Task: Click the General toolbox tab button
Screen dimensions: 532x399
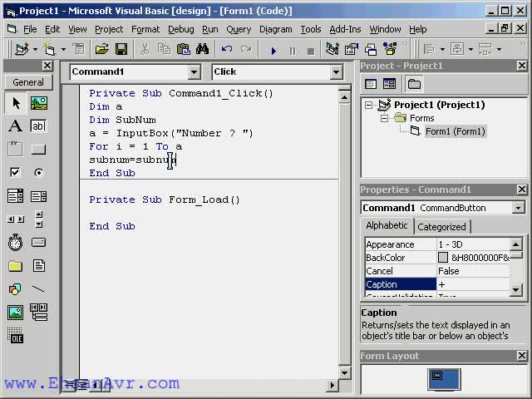Action: (28, 82)
